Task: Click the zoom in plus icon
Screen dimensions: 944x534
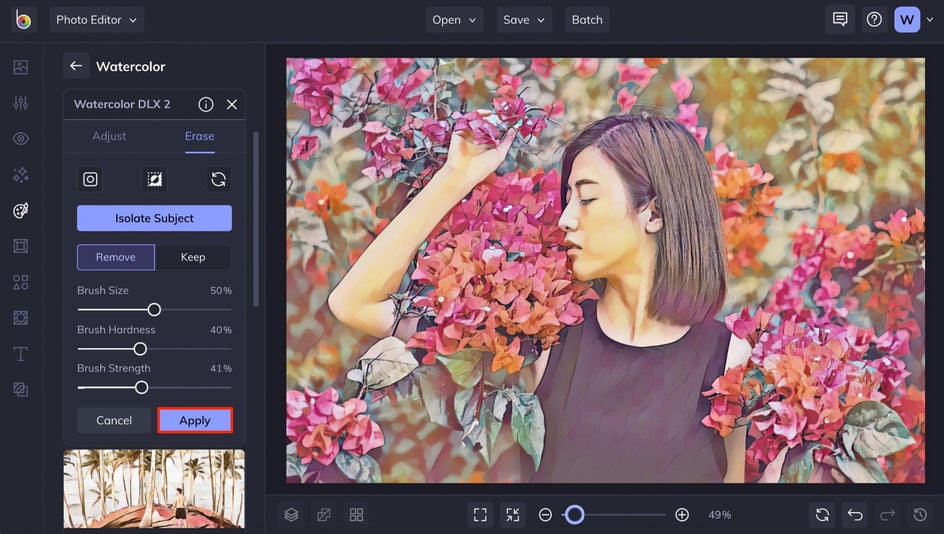Action: [682, 515]
